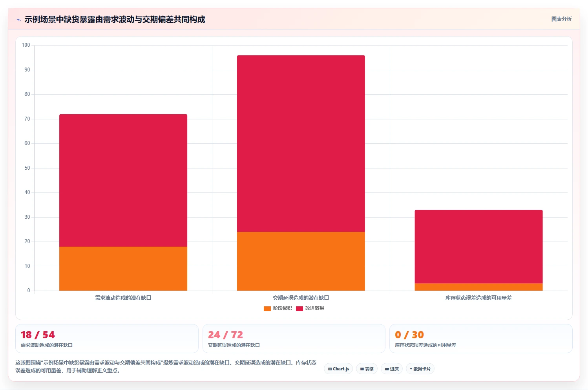This screenshot has height=390, width=588.
Task: Click the red segment of 库存状态误差 bar
Action: [478, 247]
